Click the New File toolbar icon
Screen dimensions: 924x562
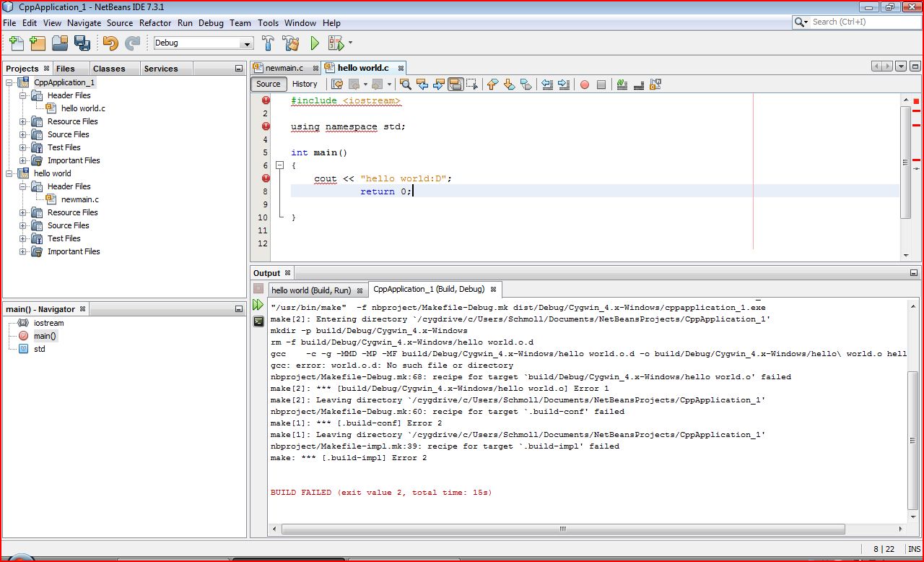pos(15,43)
